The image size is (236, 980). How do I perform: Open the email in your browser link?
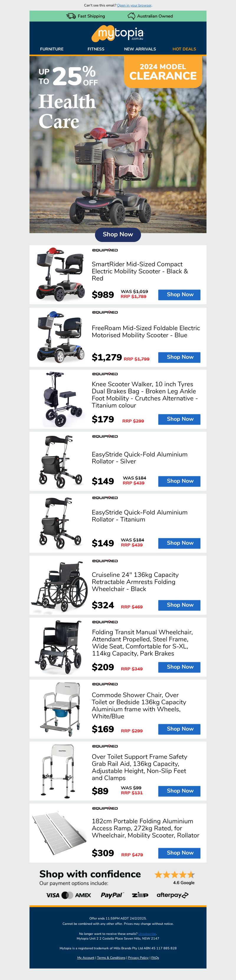pos(134,5)
